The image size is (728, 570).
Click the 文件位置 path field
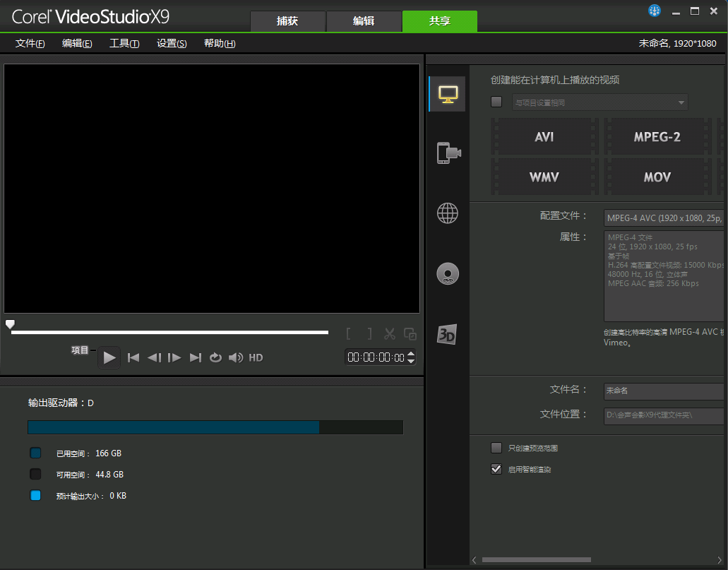(x=664, y=415)
